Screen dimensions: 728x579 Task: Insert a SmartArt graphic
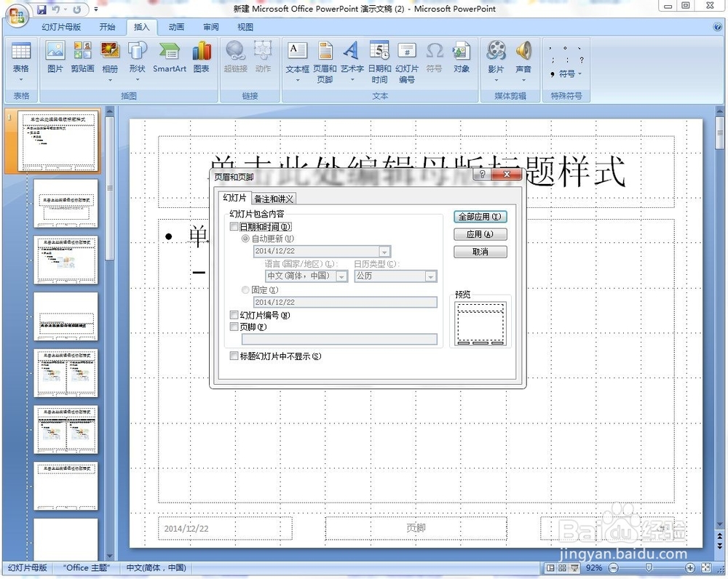point(169,58)
